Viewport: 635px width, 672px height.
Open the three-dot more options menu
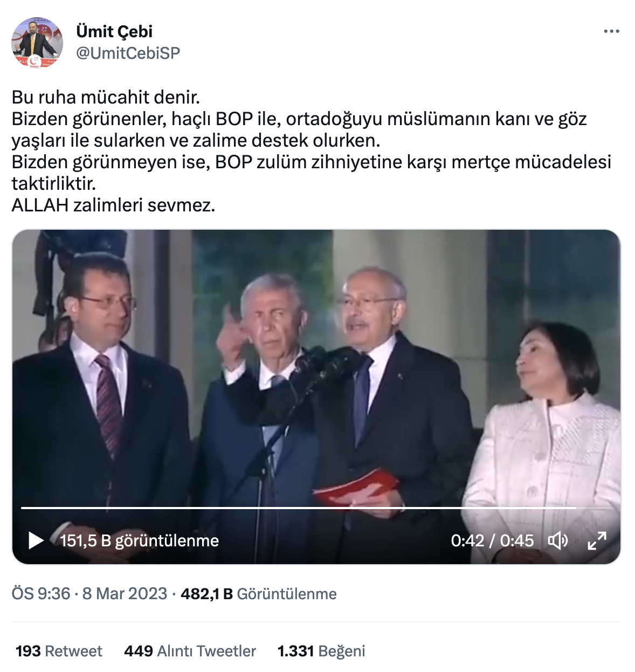pos(611,31)
